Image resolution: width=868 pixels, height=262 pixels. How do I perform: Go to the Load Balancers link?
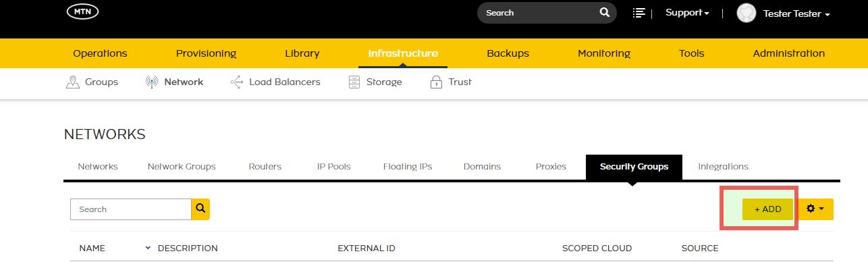[x=285, y=82]
